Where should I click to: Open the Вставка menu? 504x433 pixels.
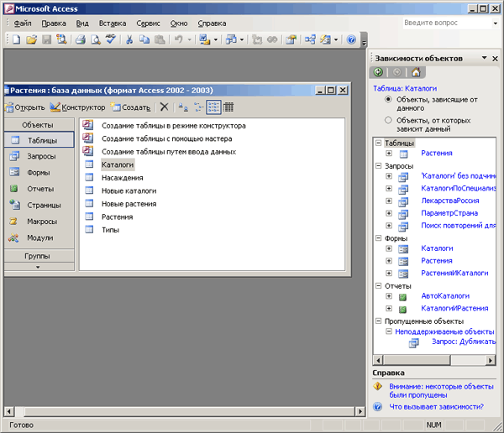pyautogui.click(x=112, y=23)
